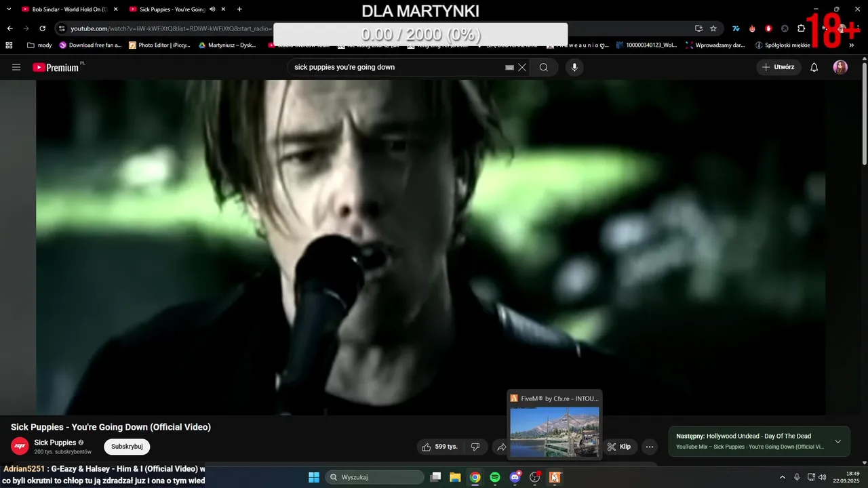View site information icon in address bar
The width and height of the screenshot is (868, 488).
pos(62,28)
